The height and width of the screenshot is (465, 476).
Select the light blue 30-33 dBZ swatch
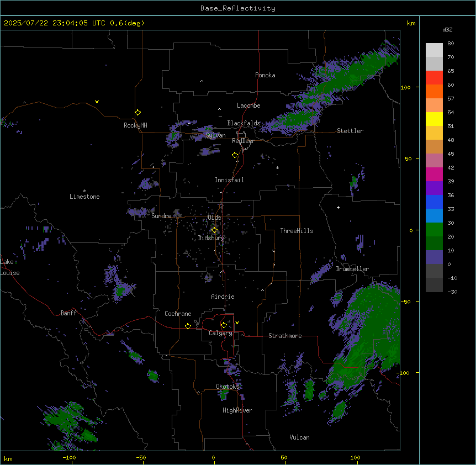point(434,216)
